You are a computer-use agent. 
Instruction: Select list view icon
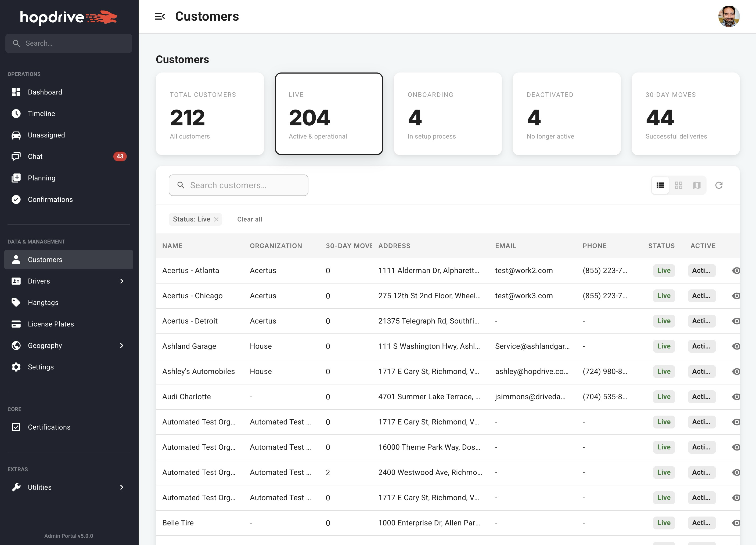660,185
